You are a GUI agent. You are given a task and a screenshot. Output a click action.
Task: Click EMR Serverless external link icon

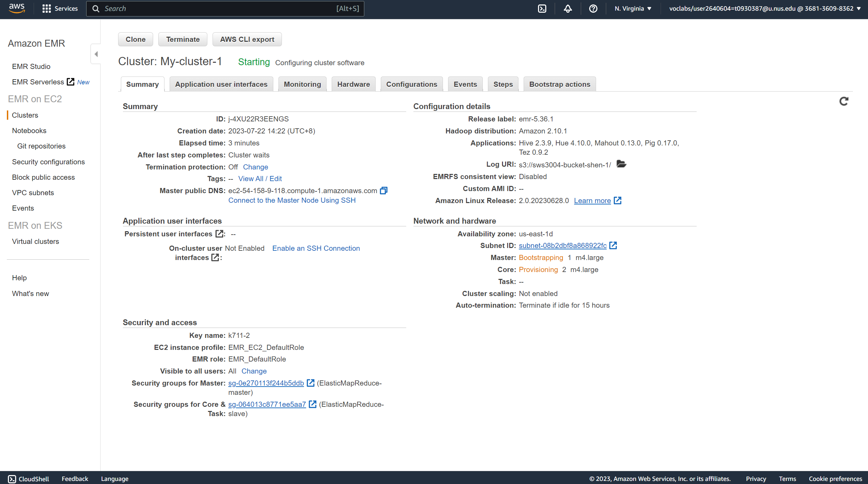(70, 82)
